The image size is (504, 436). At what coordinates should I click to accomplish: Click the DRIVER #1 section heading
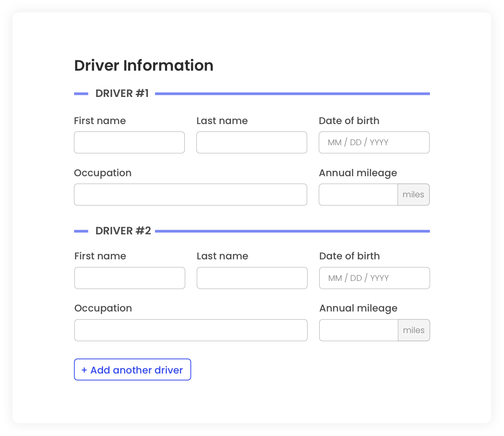pos(122,93)
